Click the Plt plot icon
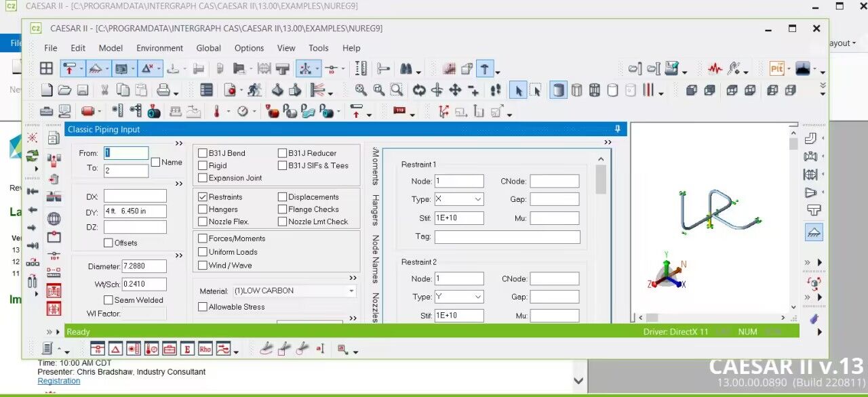868x397 pixels. point(777,68)
